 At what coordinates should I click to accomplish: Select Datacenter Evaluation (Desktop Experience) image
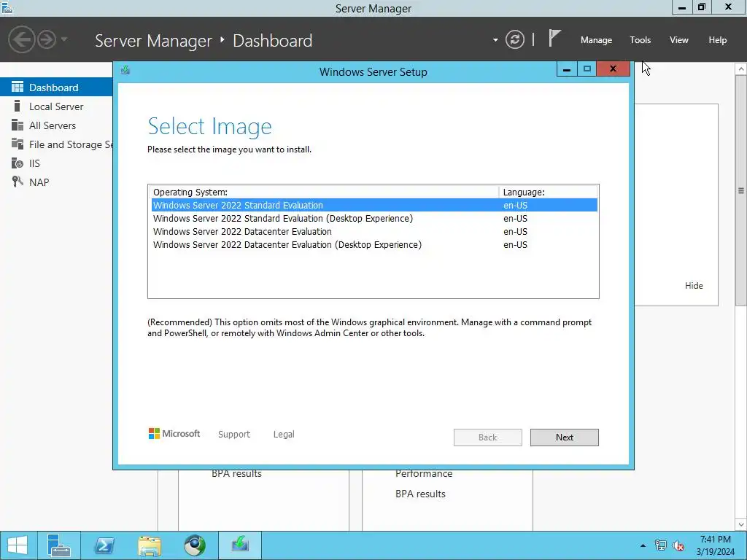pyautogui.click(x=374, y=245)
